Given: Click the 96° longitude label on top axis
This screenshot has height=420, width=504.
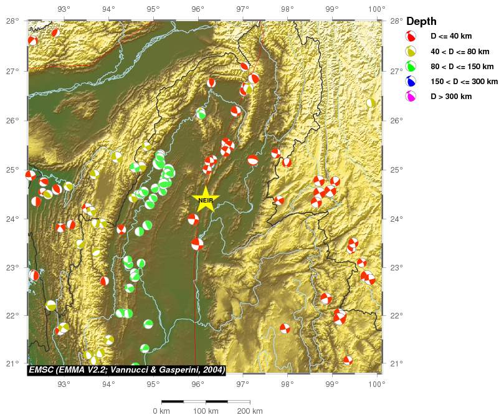Looking at the screenshot, I should [197, 9].
